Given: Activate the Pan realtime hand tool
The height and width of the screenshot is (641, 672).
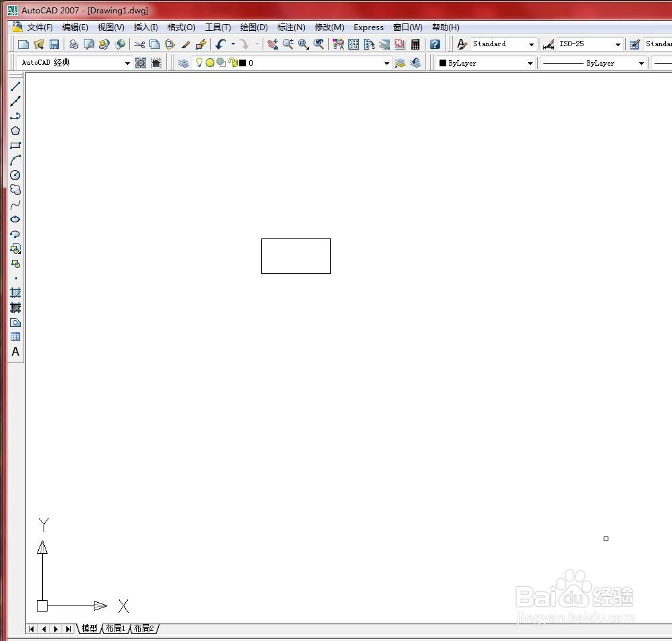Looking at the screenshot, I should click(273, 44).
